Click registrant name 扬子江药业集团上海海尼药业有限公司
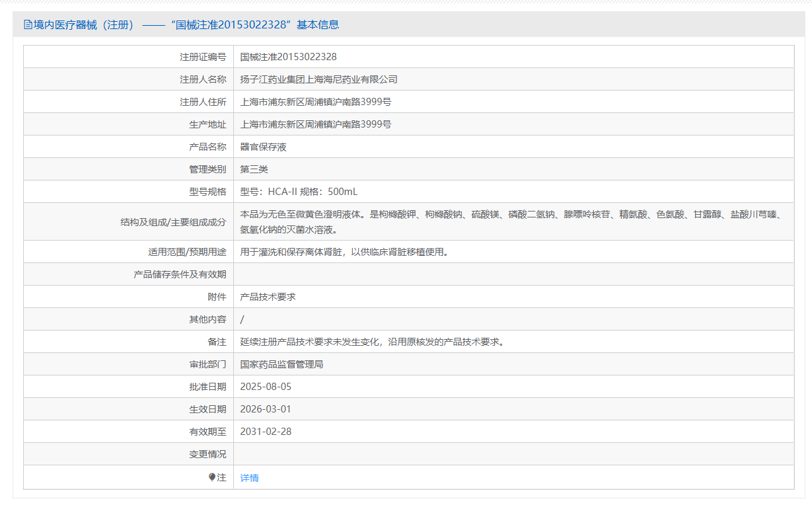812x507 pixels. pos(319,79)
